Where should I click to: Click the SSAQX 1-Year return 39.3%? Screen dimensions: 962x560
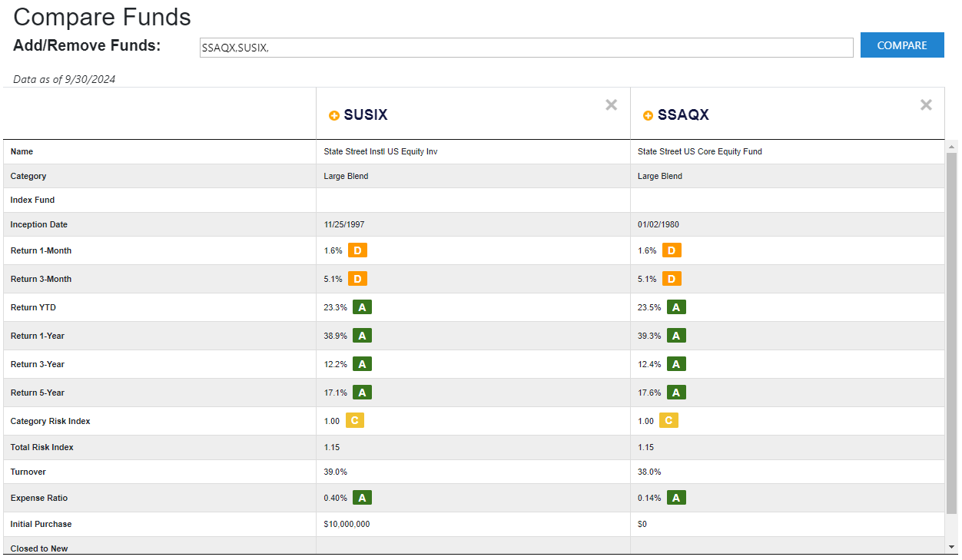pos(649,336)
